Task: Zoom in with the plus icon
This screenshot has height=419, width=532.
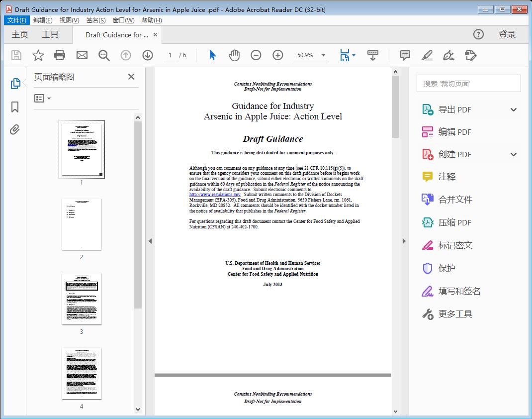Action: point(278,55)
